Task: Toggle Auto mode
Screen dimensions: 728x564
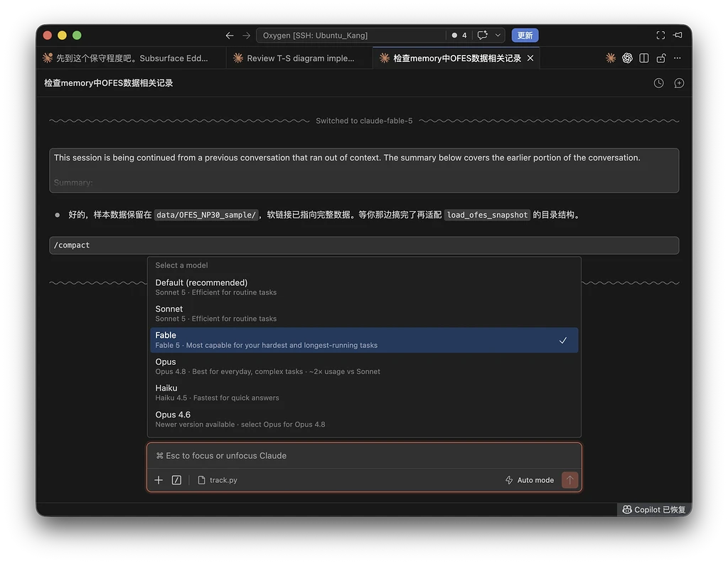Action: [x=529, y=480]
